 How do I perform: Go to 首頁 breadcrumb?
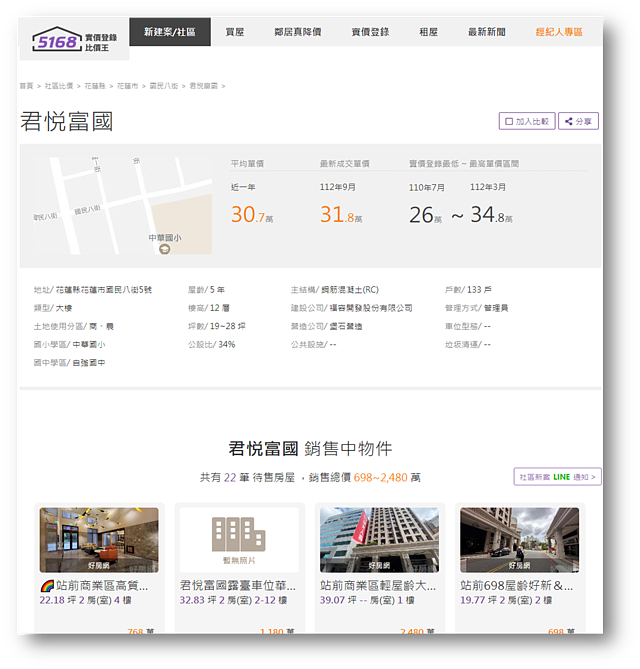click(26, 86)
